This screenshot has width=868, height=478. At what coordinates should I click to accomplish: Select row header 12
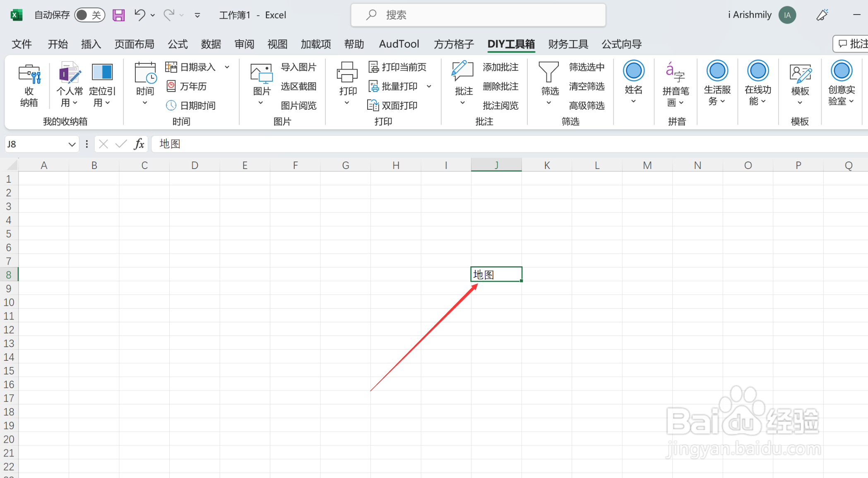[x=9, y=330]
